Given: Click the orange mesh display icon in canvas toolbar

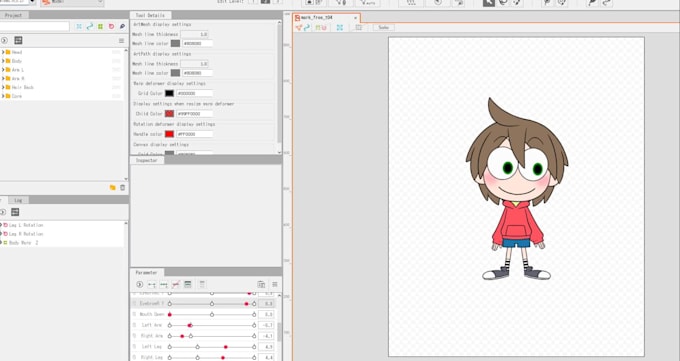Looking at the screenshot, I should tap(299, 27).
